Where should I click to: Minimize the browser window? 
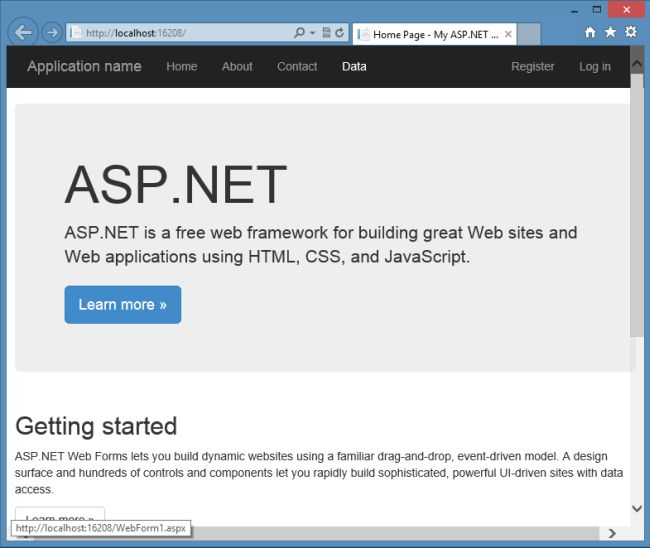pos(574,10)
